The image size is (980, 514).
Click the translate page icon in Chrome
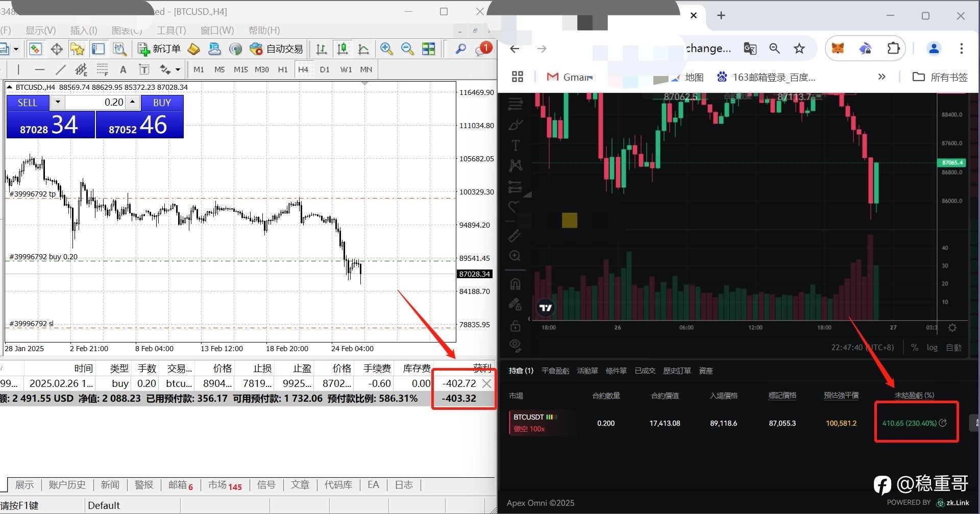tap(750, 48)
